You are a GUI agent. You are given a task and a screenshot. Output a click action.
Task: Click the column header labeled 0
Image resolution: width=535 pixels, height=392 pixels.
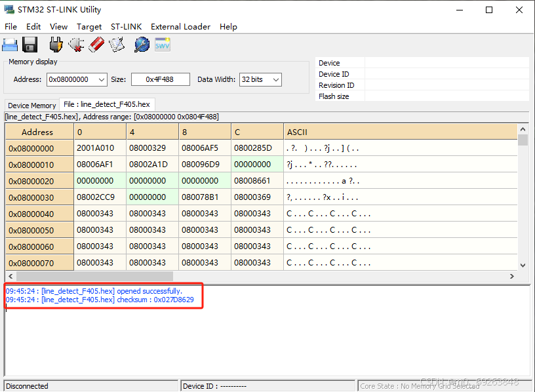point(100,132)
